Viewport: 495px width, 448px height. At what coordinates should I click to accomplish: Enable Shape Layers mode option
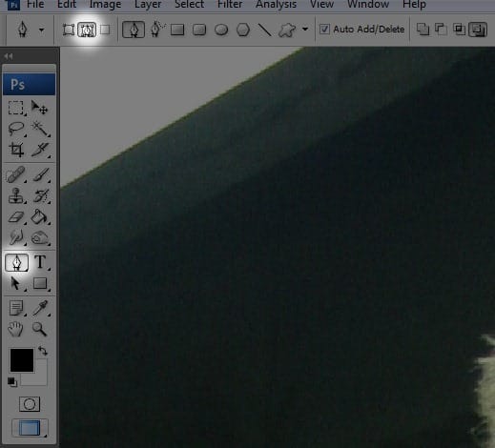click(69, 30)
